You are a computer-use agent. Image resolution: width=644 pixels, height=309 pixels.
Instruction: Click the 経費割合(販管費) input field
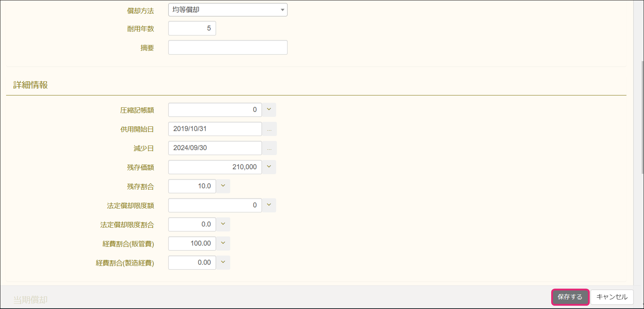pos(192,244)
